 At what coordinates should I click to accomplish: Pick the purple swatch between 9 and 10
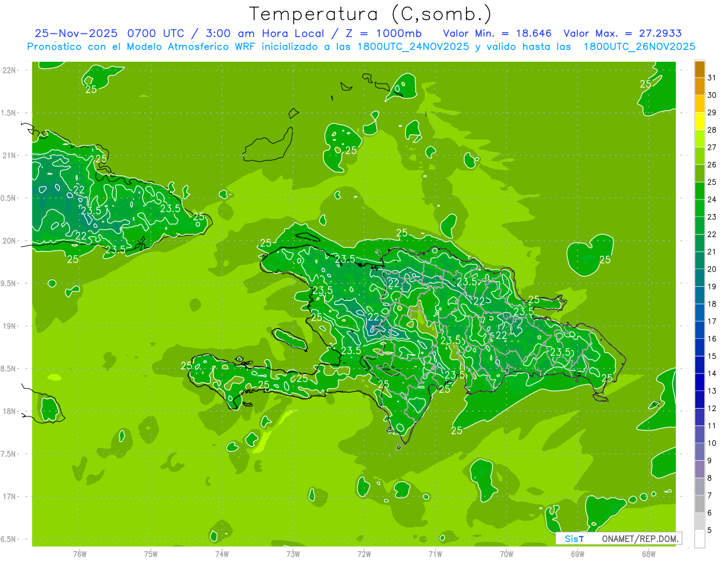click(x=699, y=452)
